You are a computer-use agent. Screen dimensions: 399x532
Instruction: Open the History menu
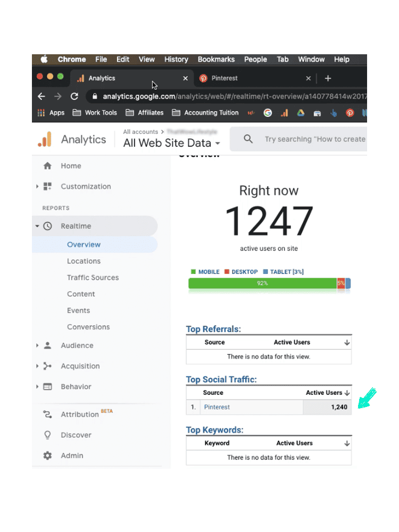click(x=176, y=60)
